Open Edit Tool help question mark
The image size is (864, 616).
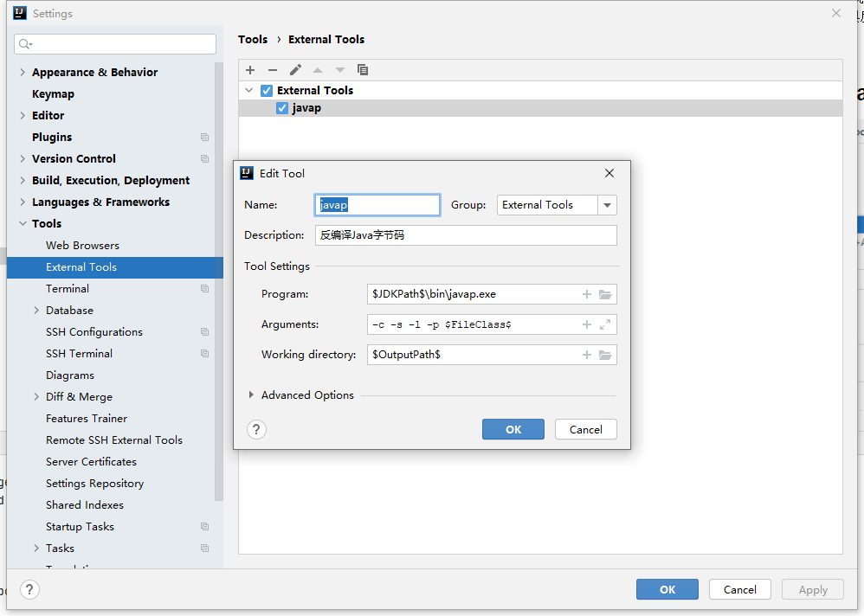coord(256,430)
